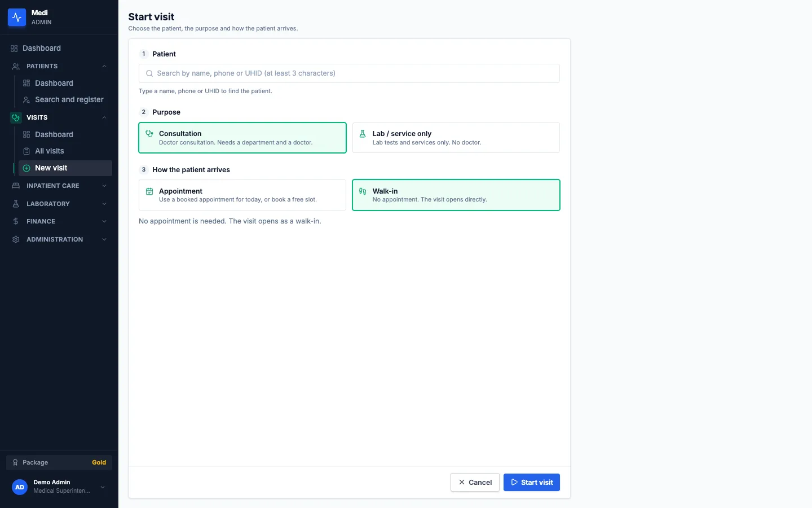The width and height of the screenshot is (812, 508).
Task: Click the plus-circle icon beside New visit
Action: tap(27, 168)
